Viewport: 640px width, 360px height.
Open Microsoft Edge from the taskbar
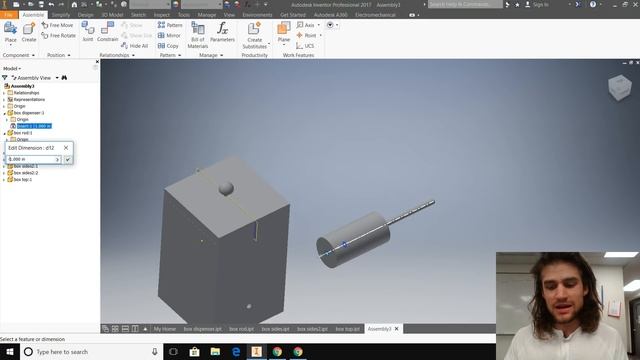(236, 351)
